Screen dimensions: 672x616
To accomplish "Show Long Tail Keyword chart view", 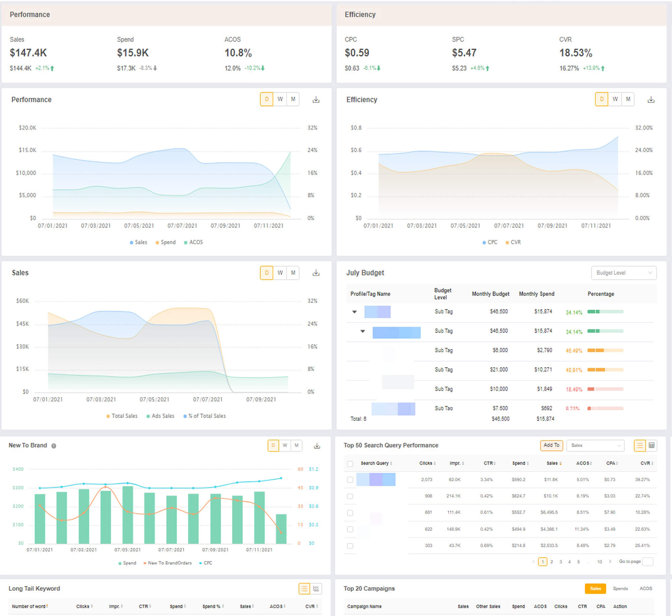I will (x=316, y=588).
